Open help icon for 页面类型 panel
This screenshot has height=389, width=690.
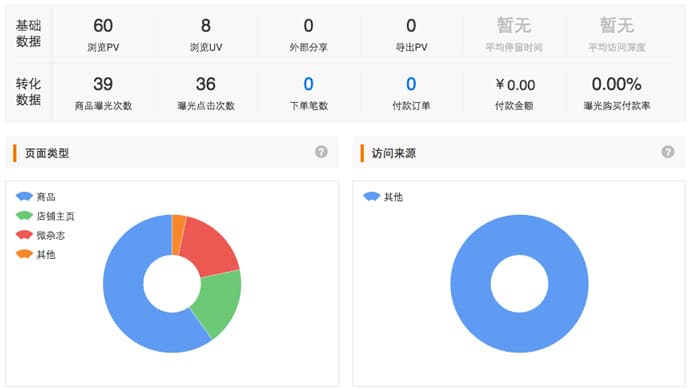coord(321,152)
